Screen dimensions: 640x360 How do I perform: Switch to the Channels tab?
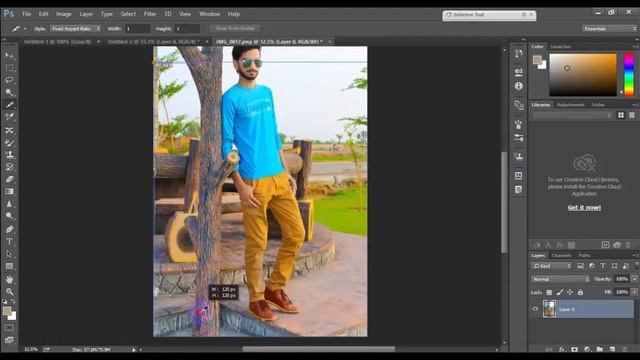pos(561,256)
